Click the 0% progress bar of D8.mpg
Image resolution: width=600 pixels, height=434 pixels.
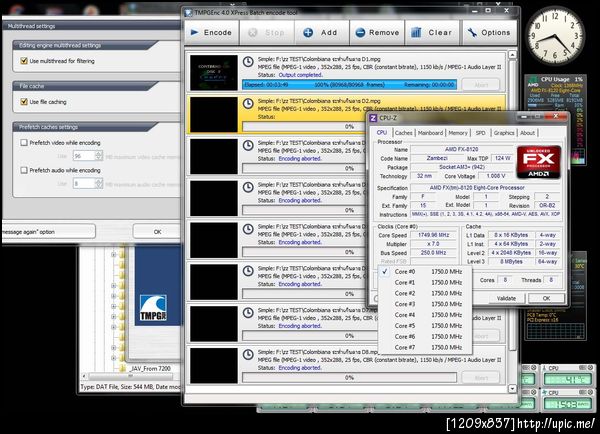349,377
